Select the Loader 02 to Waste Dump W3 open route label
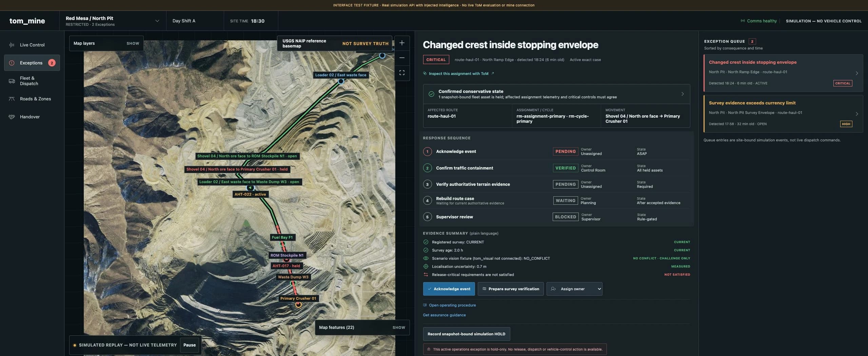The width and height of the screenshot is (868, 356). pyautogui.click(x=249, y=182)
